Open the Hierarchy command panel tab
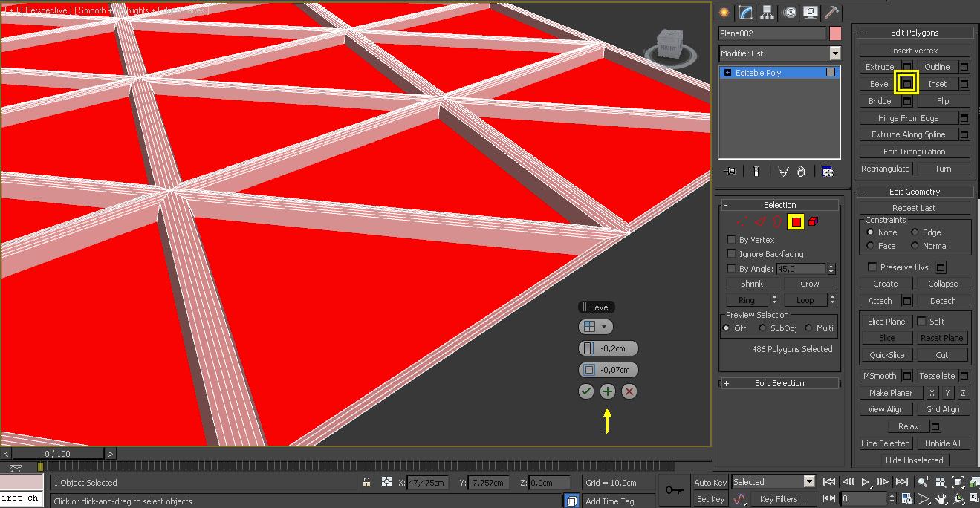 767,12
